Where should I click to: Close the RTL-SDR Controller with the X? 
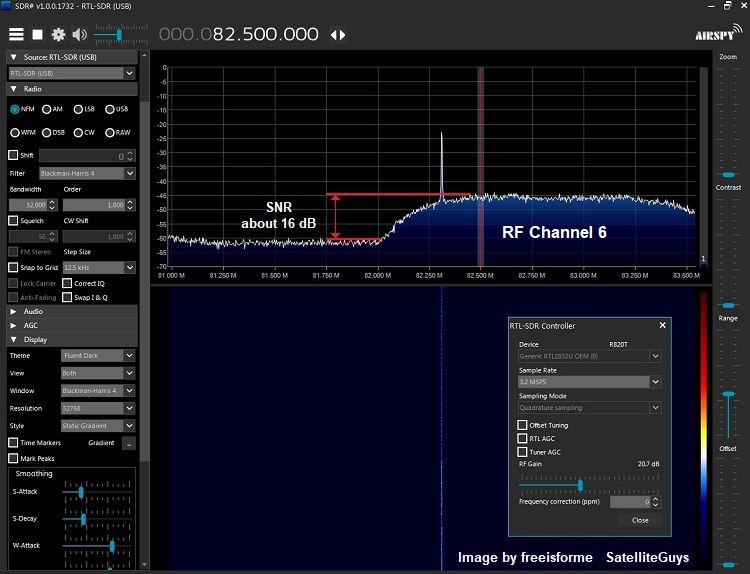click(662, 325)
